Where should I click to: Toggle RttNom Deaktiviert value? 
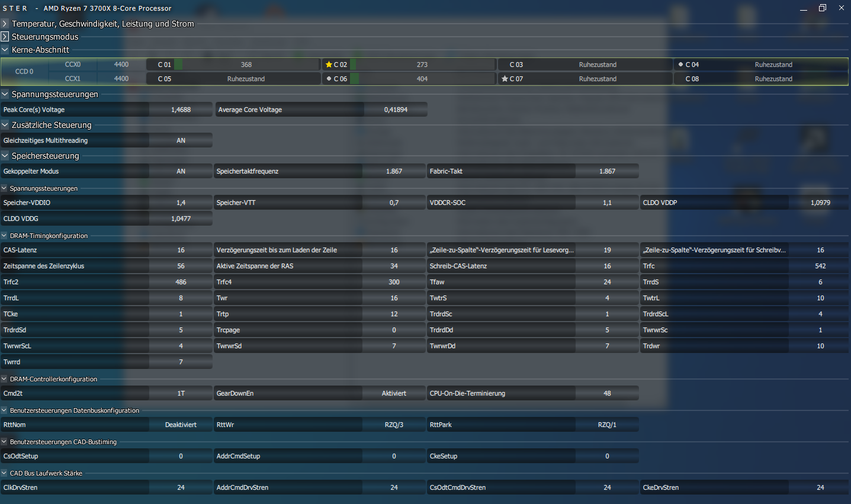pyautogui.click(x=181, y=425)
